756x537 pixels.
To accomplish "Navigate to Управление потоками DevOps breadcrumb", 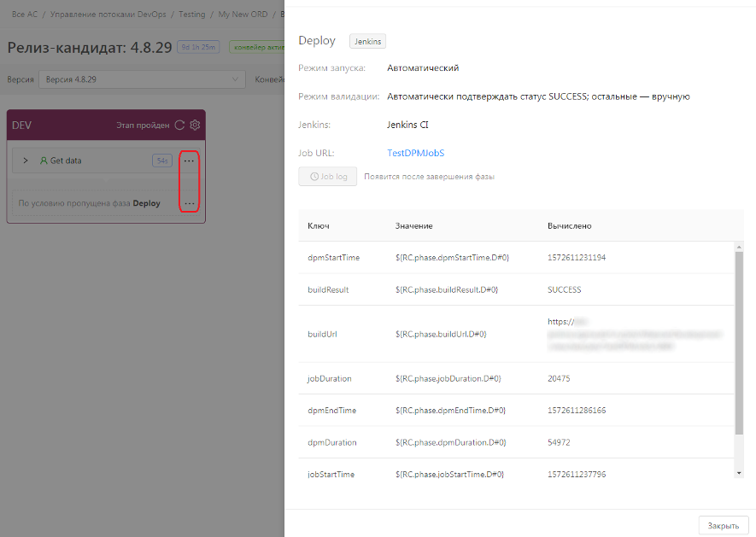I will [109, 15].
